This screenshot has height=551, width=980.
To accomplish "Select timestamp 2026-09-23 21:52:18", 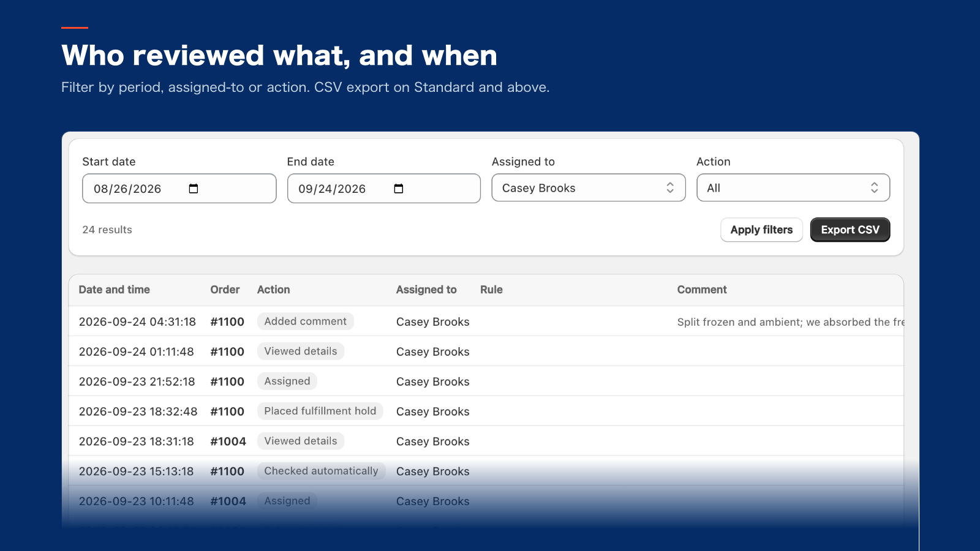I will point(137,382).
